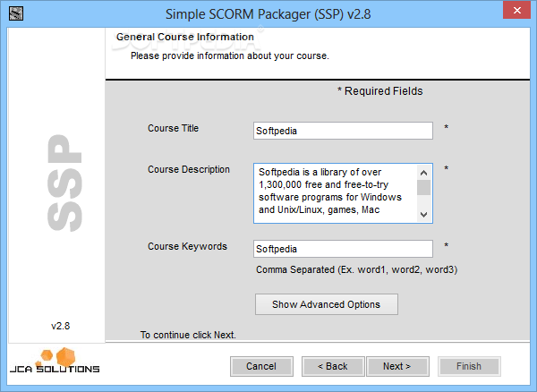Click the 'Course Title' label

(173, 128)
